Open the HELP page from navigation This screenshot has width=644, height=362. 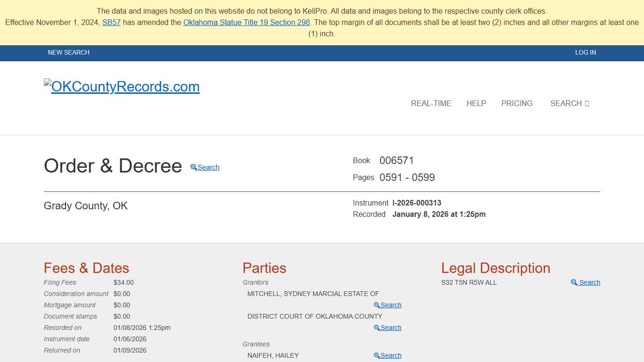(476, 103)
